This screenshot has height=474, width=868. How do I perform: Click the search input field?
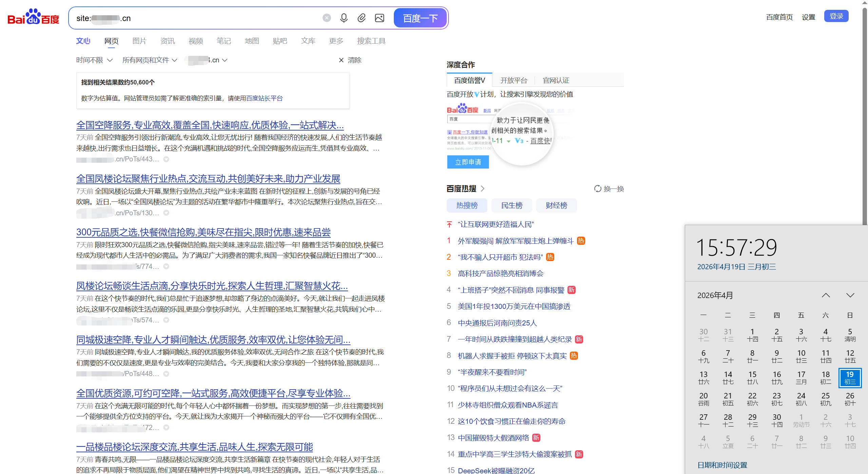coord(197,18)
